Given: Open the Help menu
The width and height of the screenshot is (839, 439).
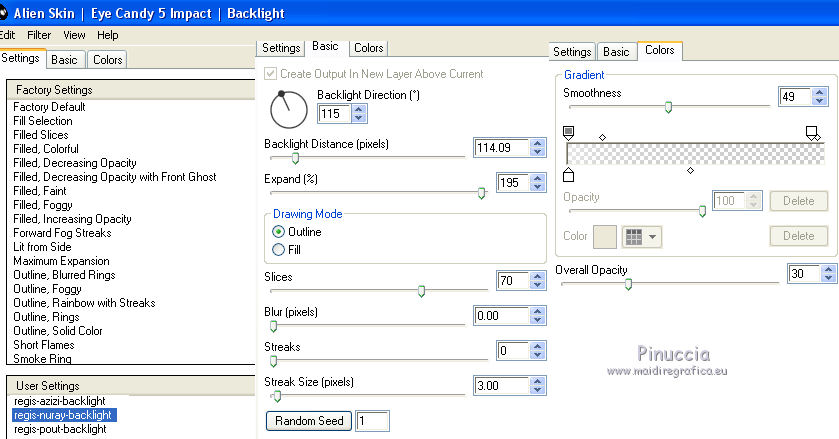Looking at the screenshot, I should pyautogui.click(x=108, y=35).
